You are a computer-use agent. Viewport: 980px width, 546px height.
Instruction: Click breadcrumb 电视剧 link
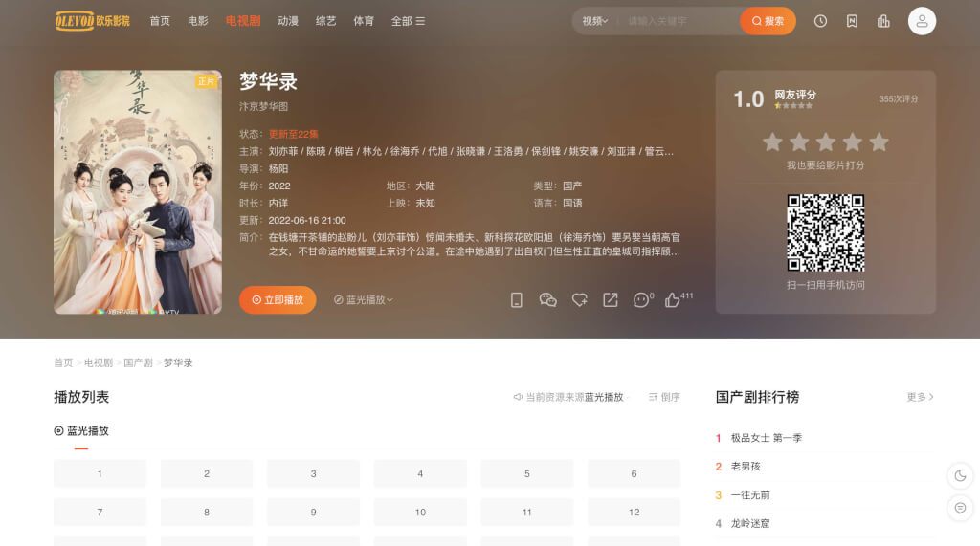point(99,363)
